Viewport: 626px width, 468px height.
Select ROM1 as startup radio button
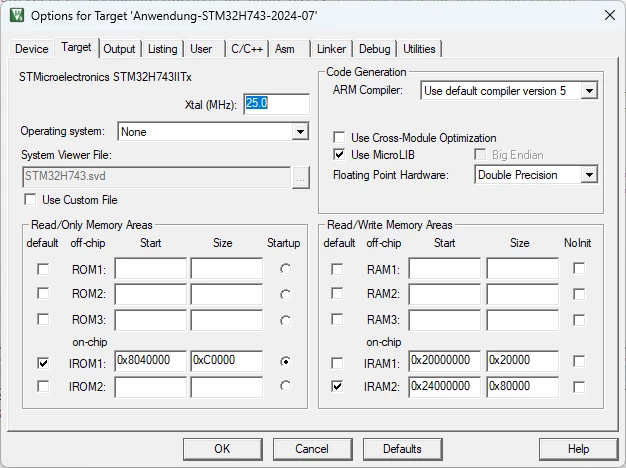pos(285,269)
